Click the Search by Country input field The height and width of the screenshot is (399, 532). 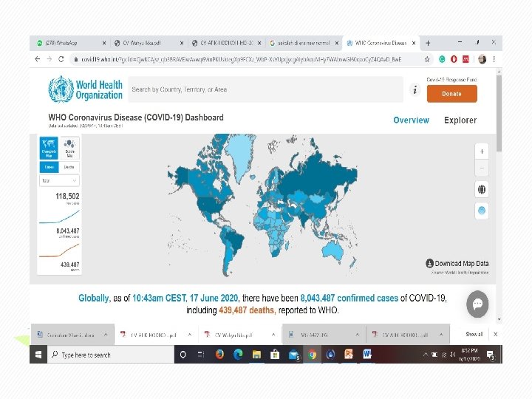coord(266,89)
